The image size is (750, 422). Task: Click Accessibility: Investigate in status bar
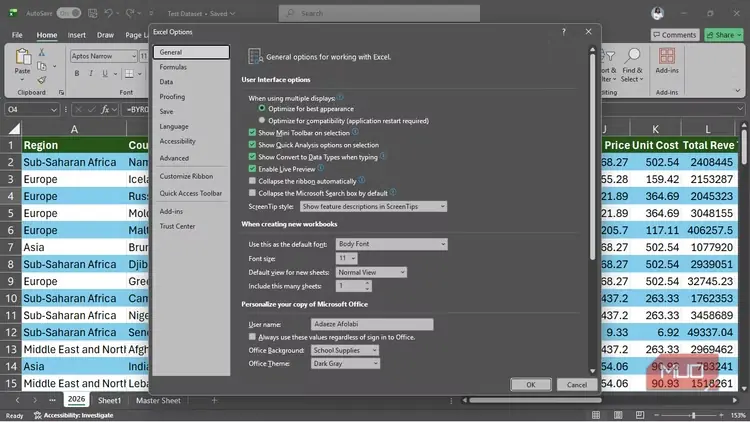coord(73,415)
